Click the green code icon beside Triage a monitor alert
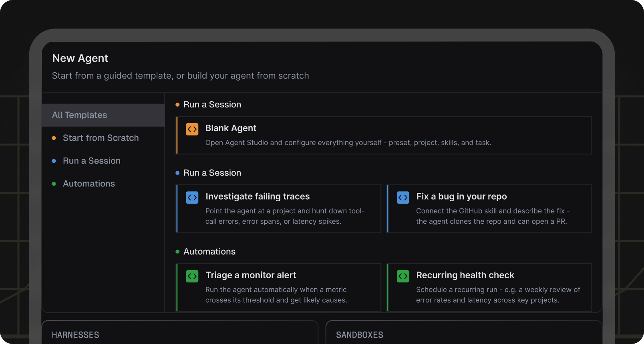Image resolution: width=644 pixels, height=344 pixels. [x=192, y=276]
